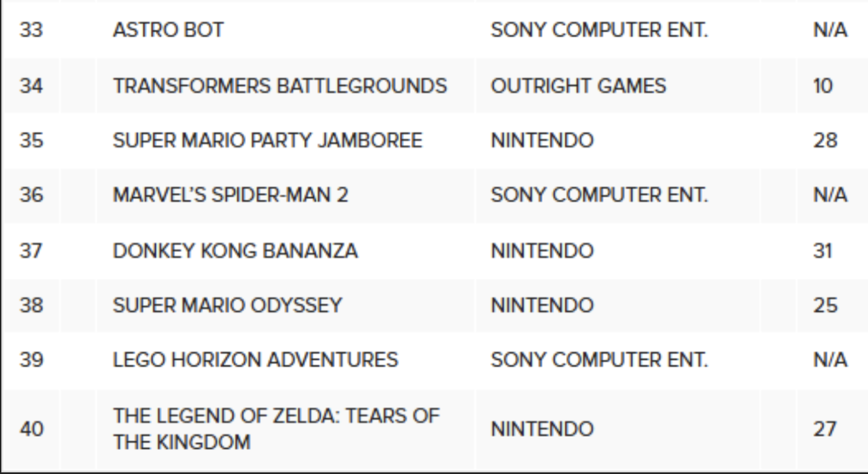Click last week value 27
The height and width of the screenshot is (474, 868).
tap(825, 429)
